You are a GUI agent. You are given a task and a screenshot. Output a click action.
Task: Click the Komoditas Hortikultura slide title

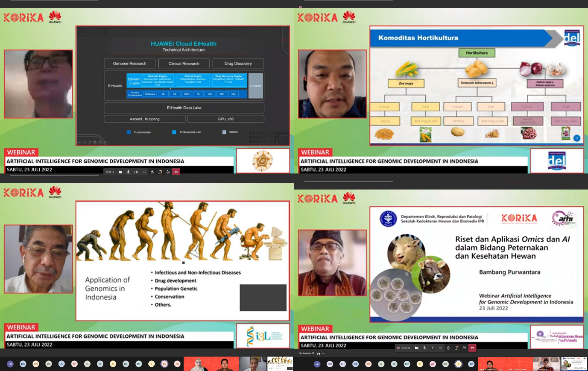(418, 38)
